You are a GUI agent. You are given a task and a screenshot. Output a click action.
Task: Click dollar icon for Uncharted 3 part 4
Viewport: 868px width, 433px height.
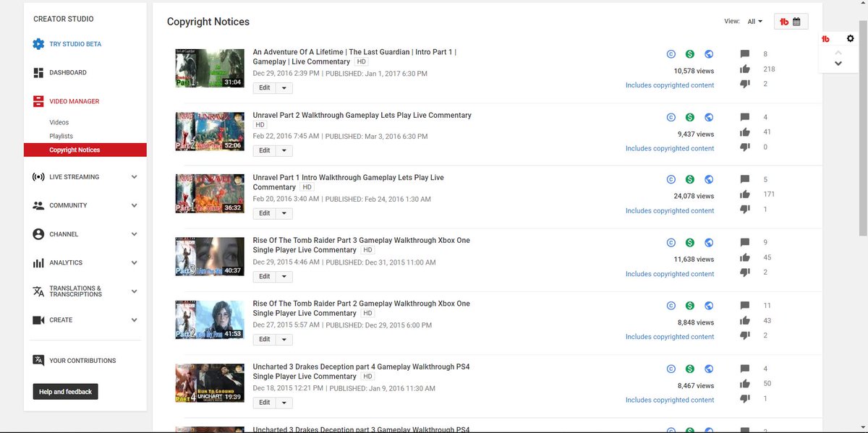[x=690, y=369]
